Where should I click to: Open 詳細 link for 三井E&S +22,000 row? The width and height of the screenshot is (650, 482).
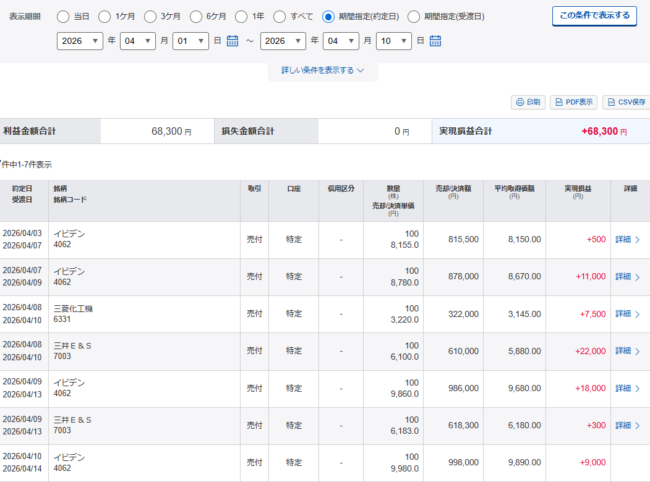coord(627,351)
